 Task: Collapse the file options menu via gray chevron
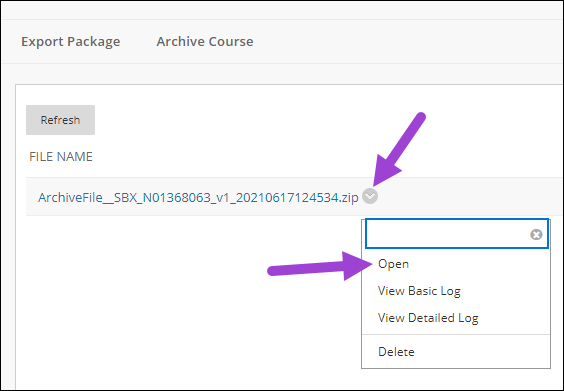[370, 196]
